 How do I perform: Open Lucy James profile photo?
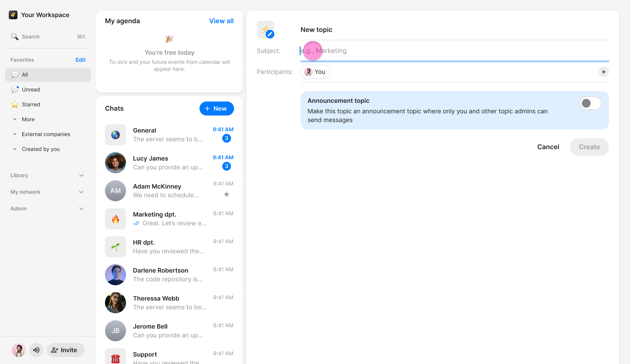(x=115, y=163)
